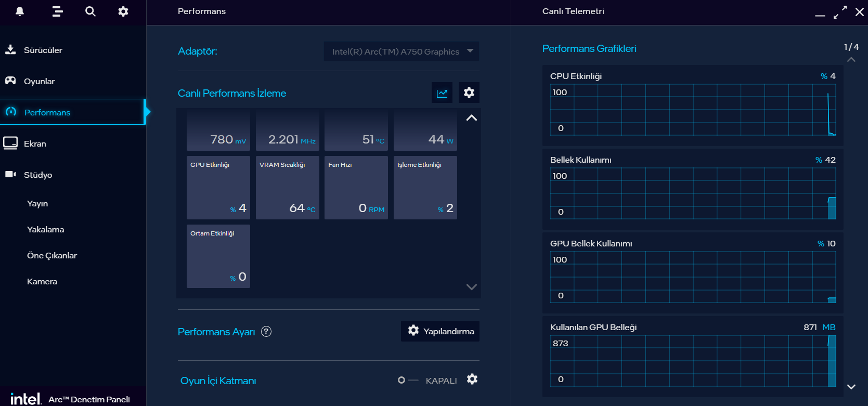Click the 1/4 page indicator
The height and width of the screenshot is (406, 868).
click(x=851, y=47)
